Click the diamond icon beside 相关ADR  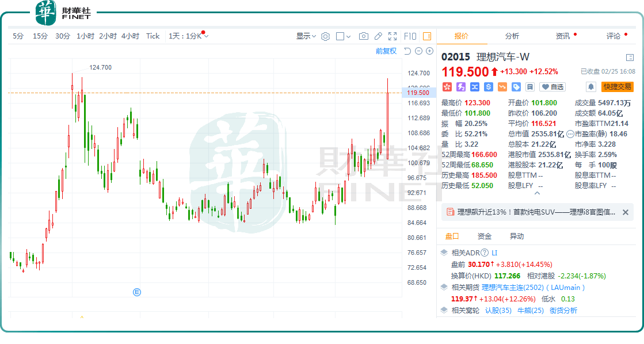pyautogui.click(x=444, y=253)
